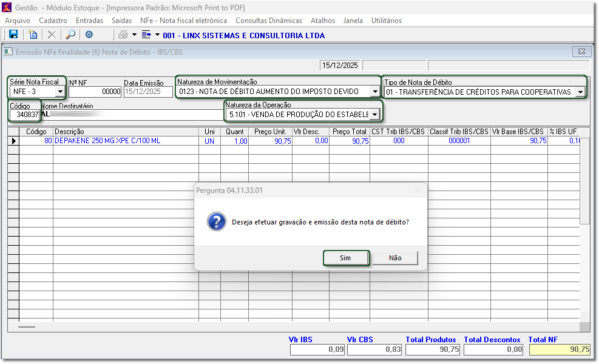Open the Consultas Dinâmicas menu

269,21
